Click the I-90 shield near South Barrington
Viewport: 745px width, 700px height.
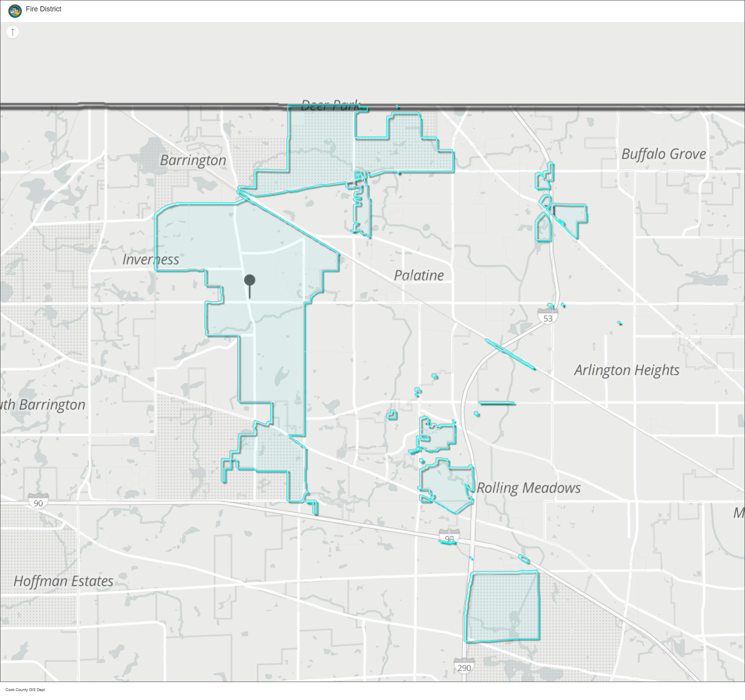pyautogui.click(x=38, y=503)
